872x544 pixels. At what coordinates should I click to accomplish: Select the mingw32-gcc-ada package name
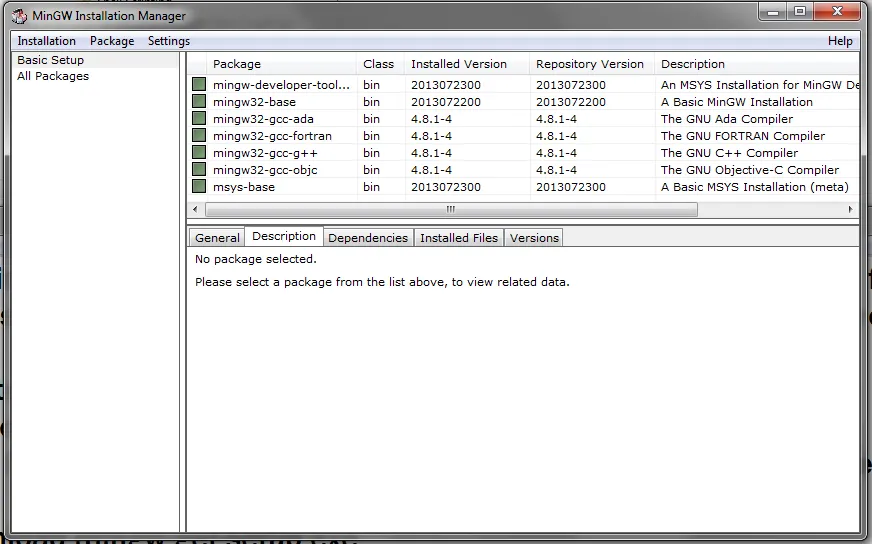coord(263,119)
